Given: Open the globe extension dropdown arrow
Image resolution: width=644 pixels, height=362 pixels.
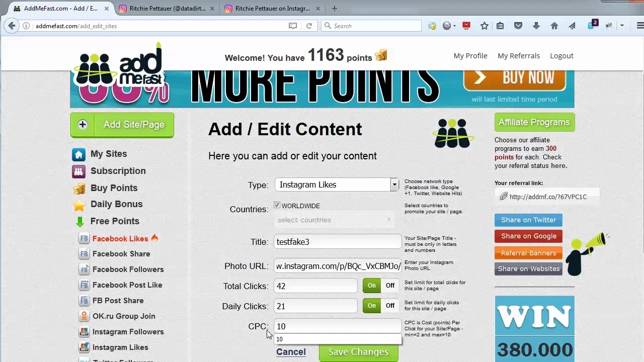Looking at the screenshot, I should click(x=454, y=26).
